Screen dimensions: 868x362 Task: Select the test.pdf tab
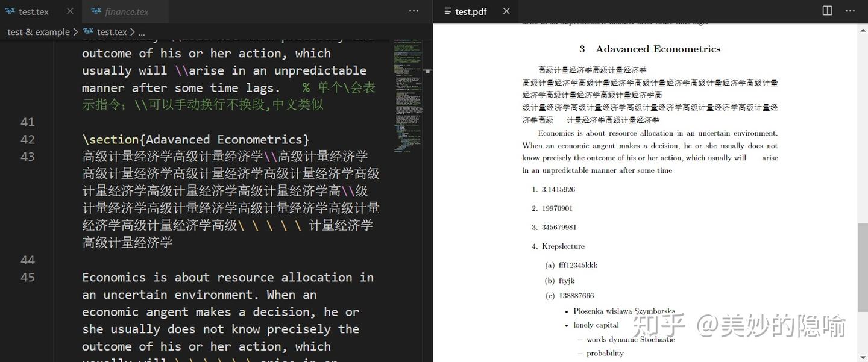pyautogui.click(x=470, y=11)
